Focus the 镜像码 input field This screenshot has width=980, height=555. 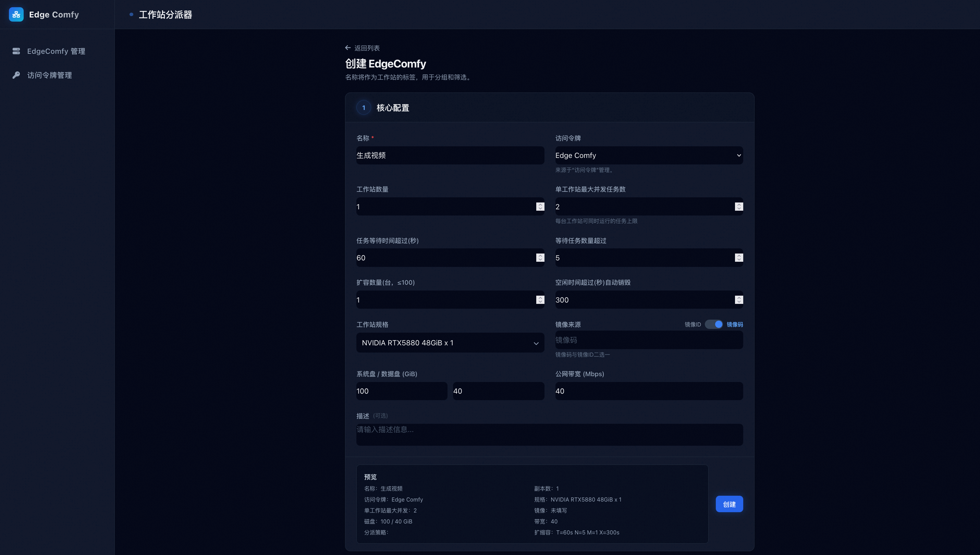648,340
